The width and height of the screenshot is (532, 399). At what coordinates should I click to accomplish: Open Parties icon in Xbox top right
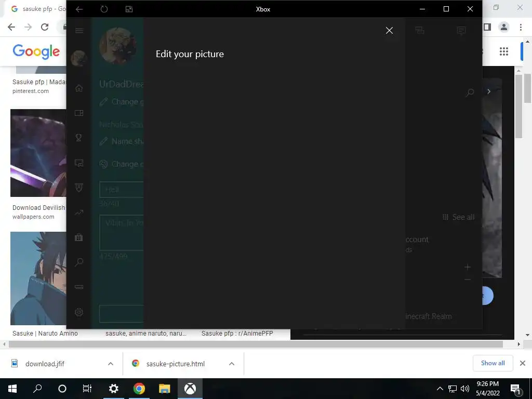pyautogui.click(x=420, y=31)
